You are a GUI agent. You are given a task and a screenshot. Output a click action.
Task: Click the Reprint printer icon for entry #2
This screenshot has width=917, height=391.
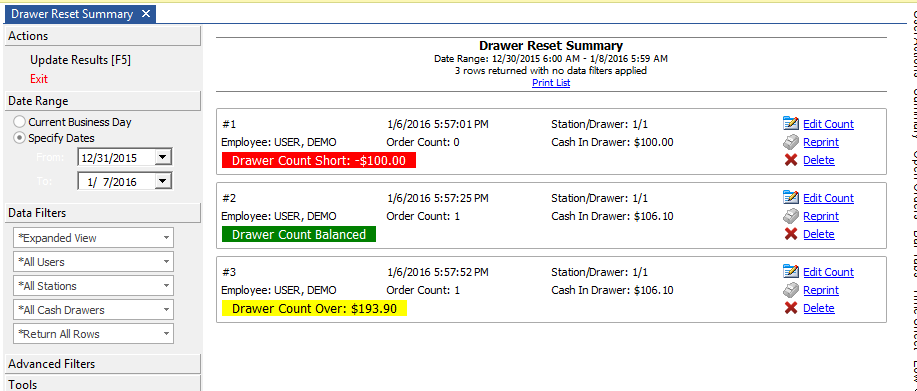coord(790,216)
